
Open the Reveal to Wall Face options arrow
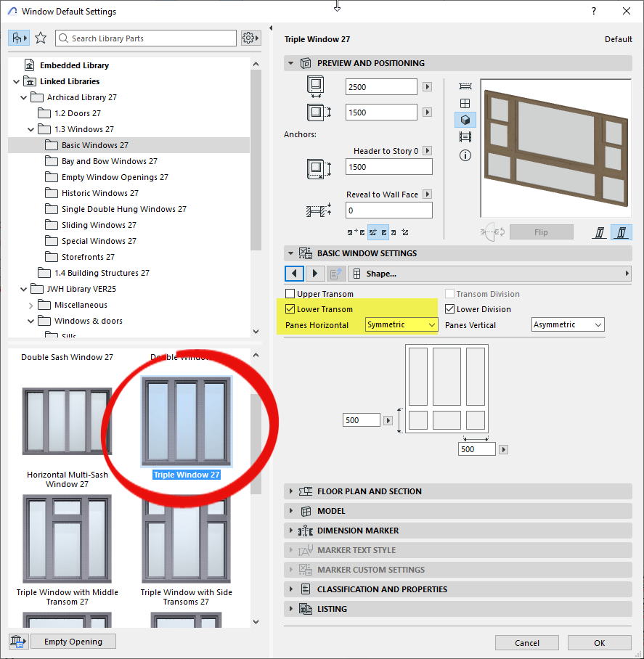[427, 195]
